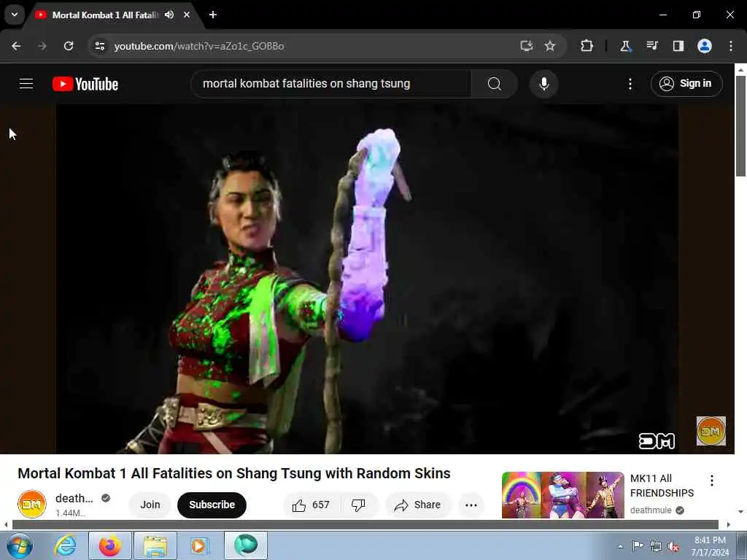The height and width of the screenshot is (560, 747).
Task: Go back to previous page
Action: point(16,46)
